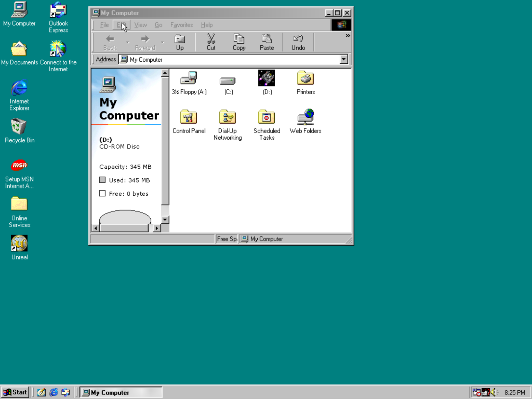Click the info pane scroll down arrow
This screenshot has height=399, width=532.
click(165, 220)
